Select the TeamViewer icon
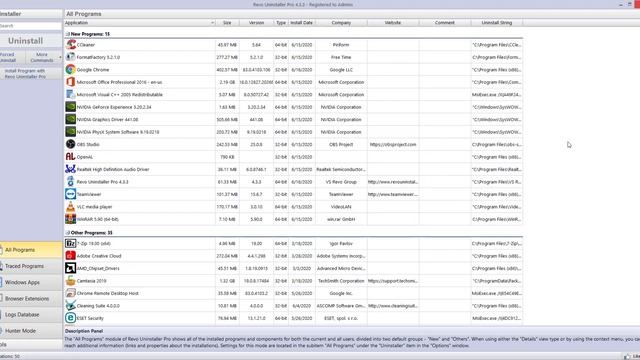The image size is (640, 360). pyautogui.click(x=71, y=194)
